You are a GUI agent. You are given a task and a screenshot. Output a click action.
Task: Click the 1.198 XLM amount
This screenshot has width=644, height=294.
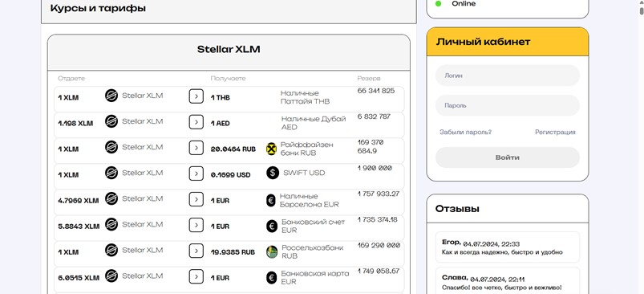[75, 124]
